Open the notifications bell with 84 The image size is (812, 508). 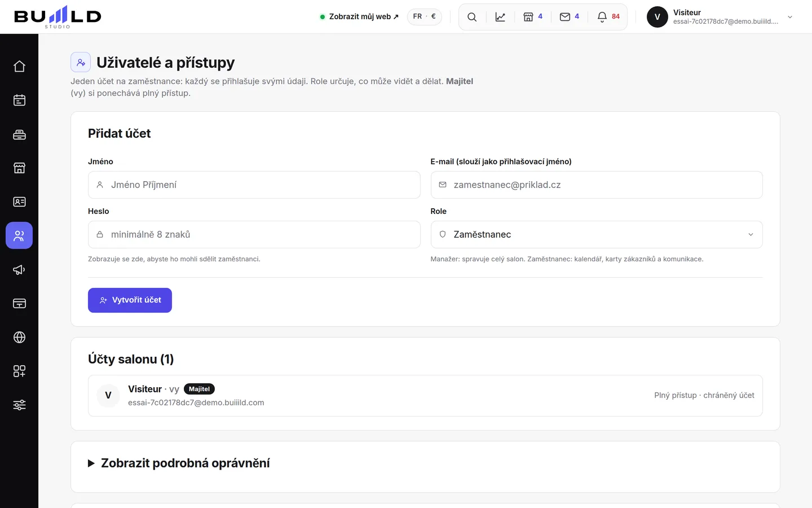(608, 17)
